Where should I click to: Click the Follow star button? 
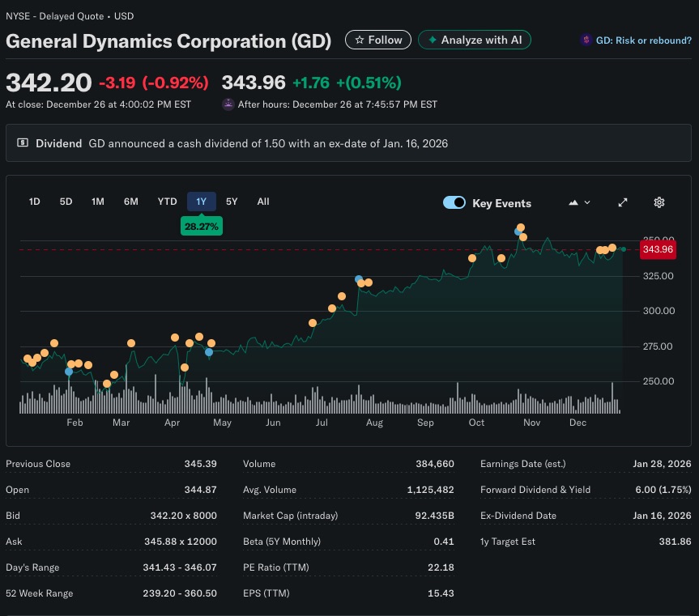(x=378, y=40)
